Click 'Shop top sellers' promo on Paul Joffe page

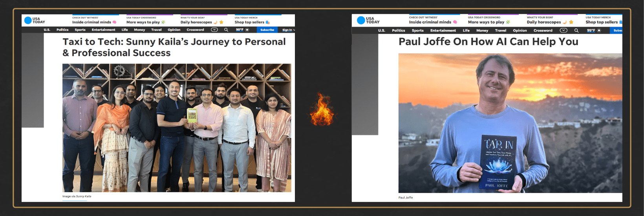(x=604, y=20)
